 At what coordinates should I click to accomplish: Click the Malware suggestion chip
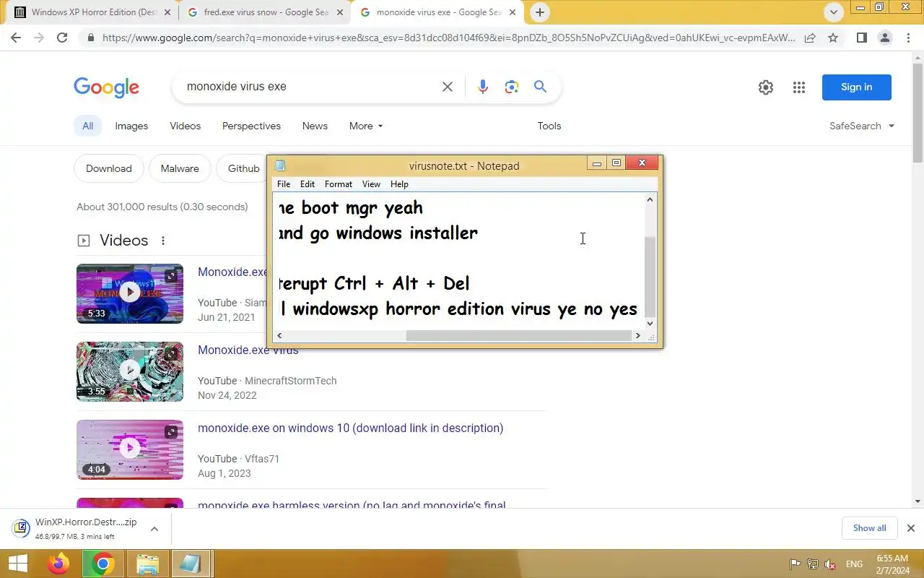[180, 168]
